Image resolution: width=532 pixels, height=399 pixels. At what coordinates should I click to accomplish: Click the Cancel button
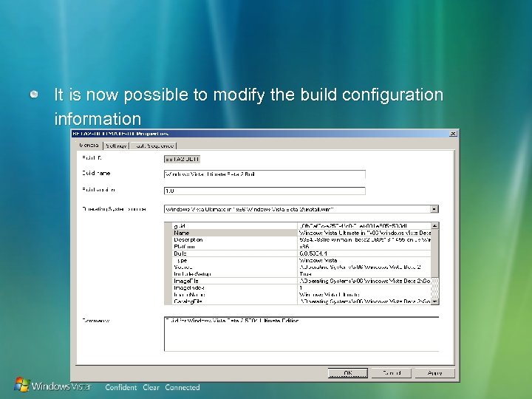391,373
